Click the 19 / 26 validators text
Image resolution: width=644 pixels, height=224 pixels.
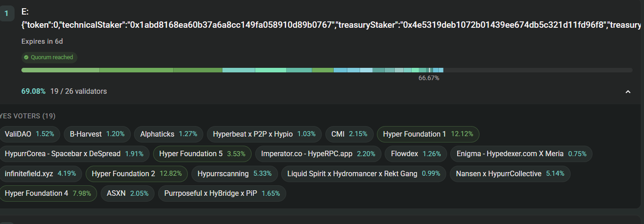[x=78, y=91]
